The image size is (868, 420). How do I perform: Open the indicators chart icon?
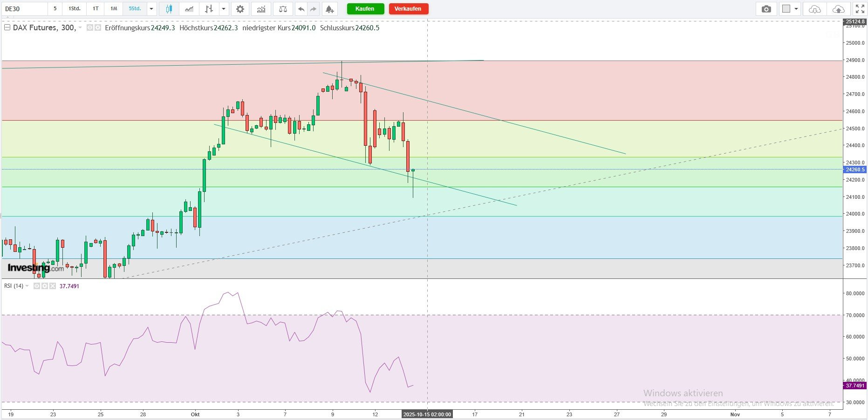(x=261, y=9)
